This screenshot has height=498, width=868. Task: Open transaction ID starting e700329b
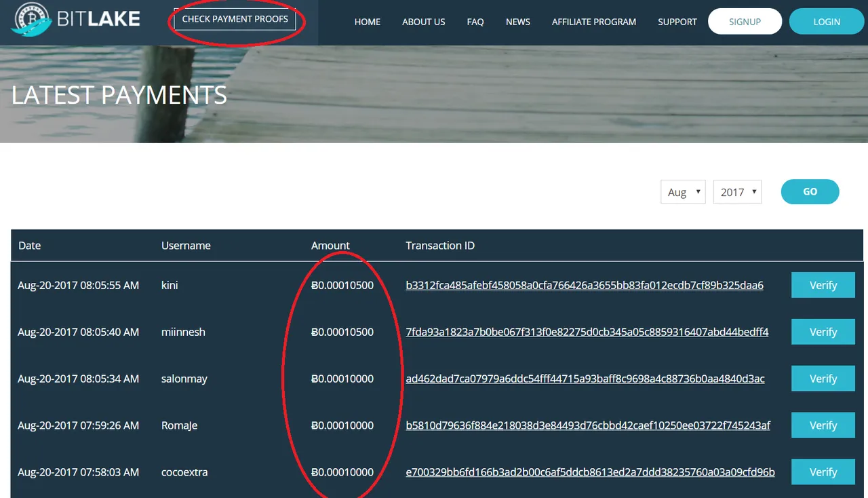[x=591, y=472]
